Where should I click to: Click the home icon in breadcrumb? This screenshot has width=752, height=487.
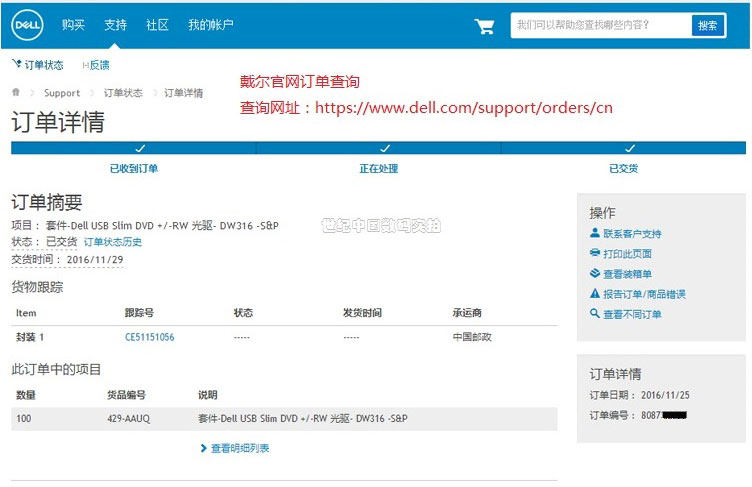pyautogui.click(x=16, y=92)
